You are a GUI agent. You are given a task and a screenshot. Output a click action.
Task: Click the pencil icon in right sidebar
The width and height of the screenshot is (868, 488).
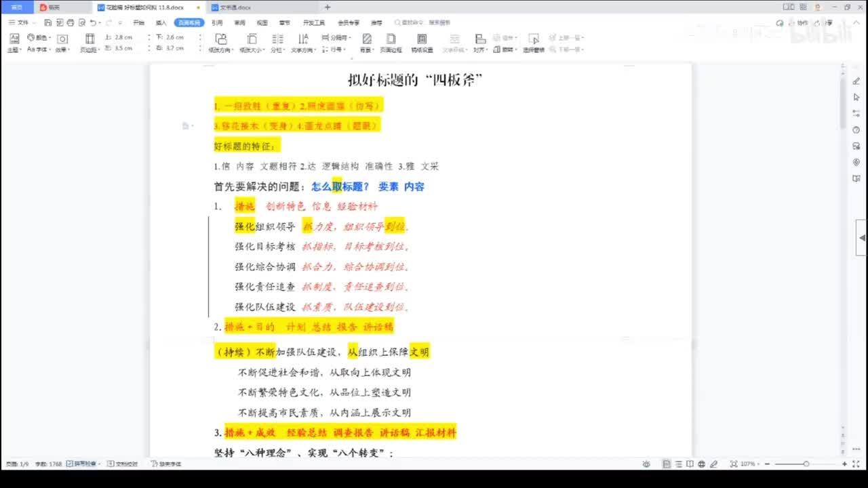[x=856, y=81]
